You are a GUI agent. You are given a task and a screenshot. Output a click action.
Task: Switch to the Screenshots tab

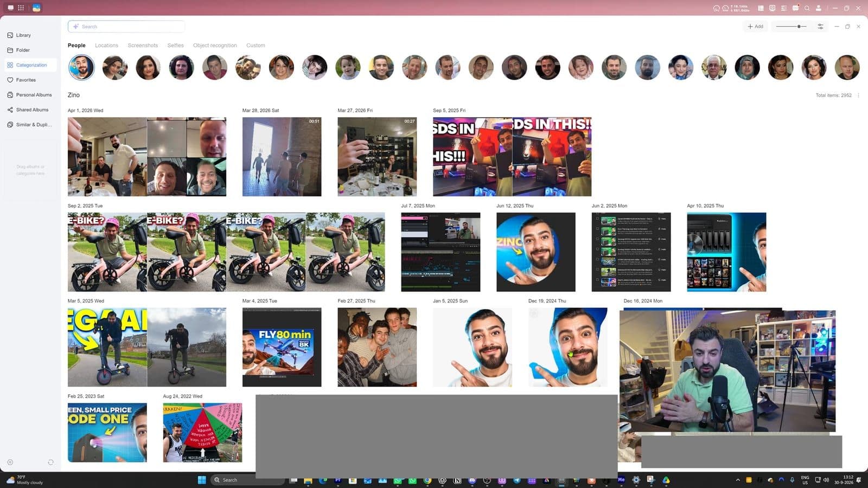(143, 46)
